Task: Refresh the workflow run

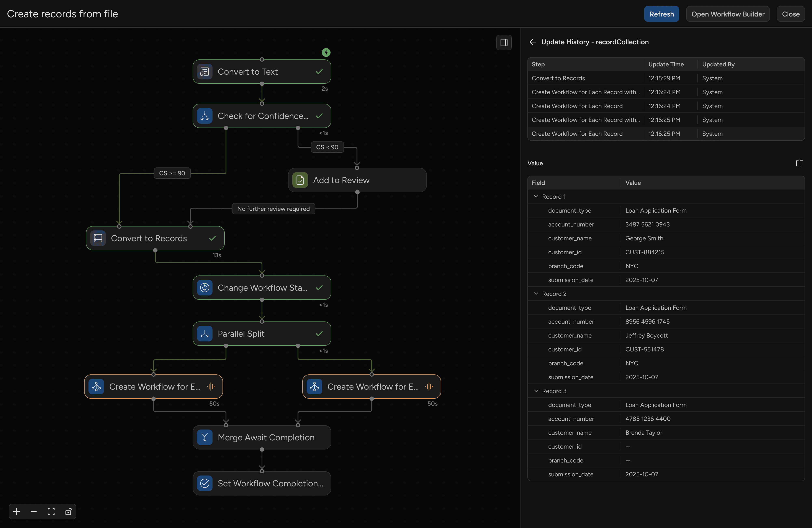Action: [x=661, y=14]
